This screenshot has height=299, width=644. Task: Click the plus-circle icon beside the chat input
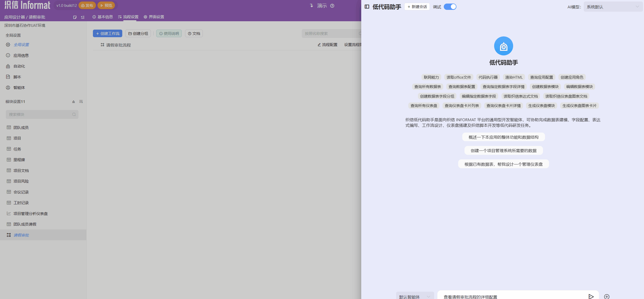(x=607, y=296)
